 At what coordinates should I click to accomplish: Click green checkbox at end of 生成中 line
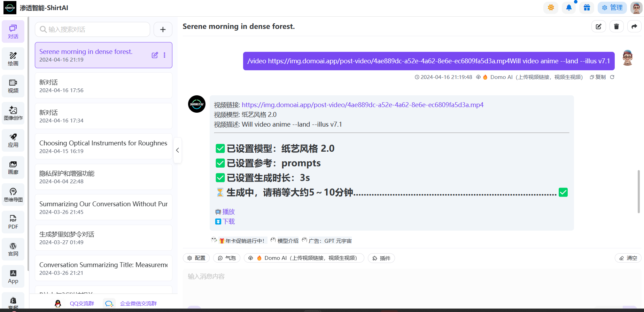point(563,192)
